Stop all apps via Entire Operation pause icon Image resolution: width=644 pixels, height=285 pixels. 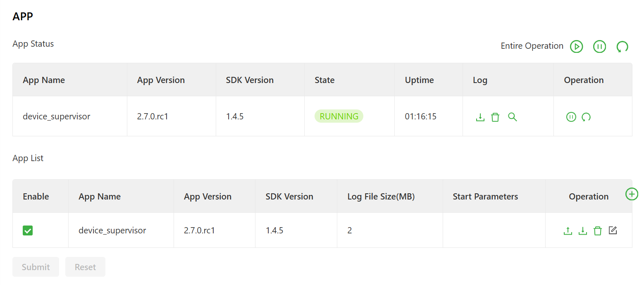(599, 46)
